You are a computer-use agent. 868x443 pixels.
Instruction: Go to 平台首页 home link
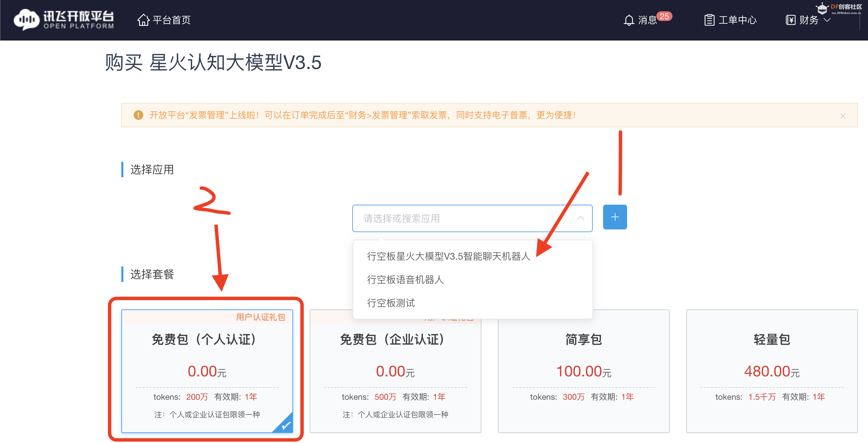pyautogui.click(x=164, y=20)
